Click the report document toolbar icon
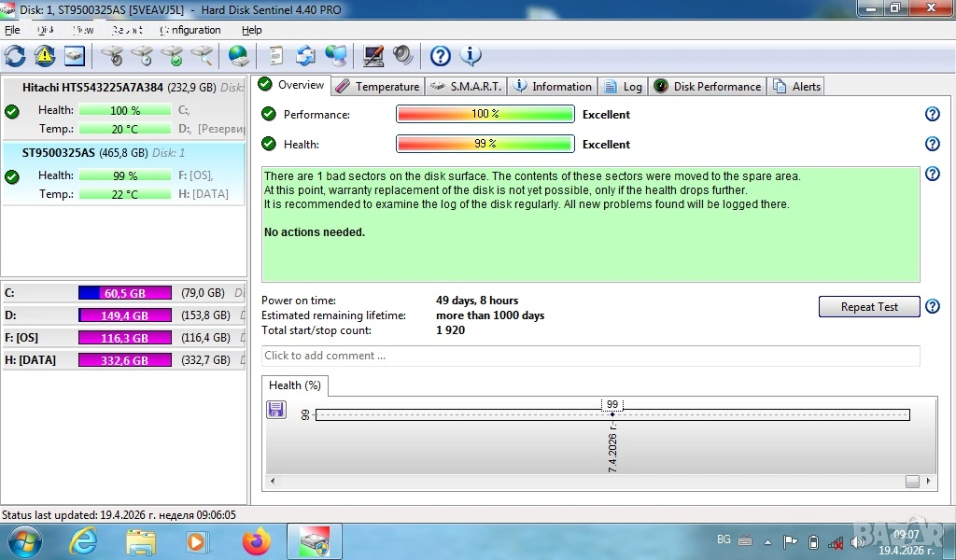Image resolution: width=956 pixels, height=560 pixels. [276, 56]
